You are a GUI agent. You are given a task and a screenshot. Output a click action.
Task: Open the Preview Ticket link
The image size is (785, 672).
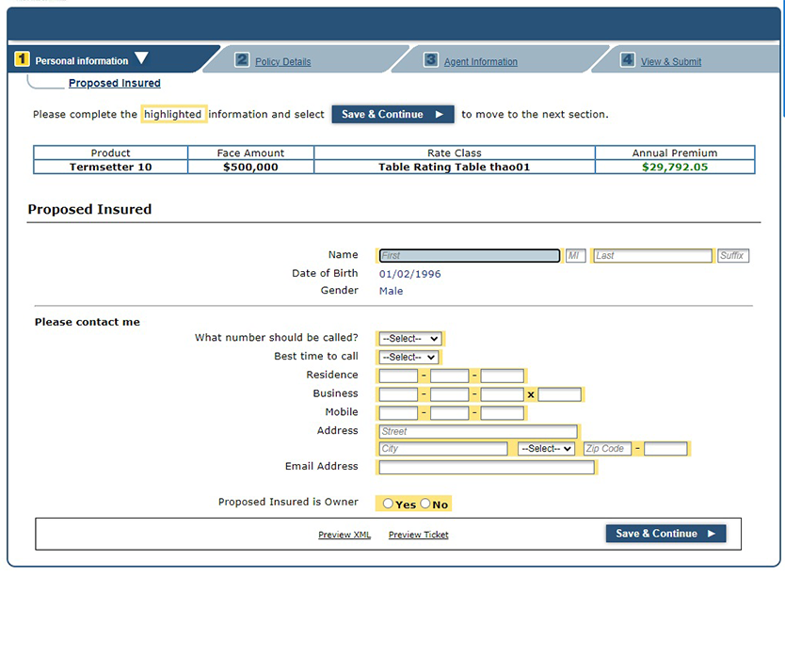[418, 535]
